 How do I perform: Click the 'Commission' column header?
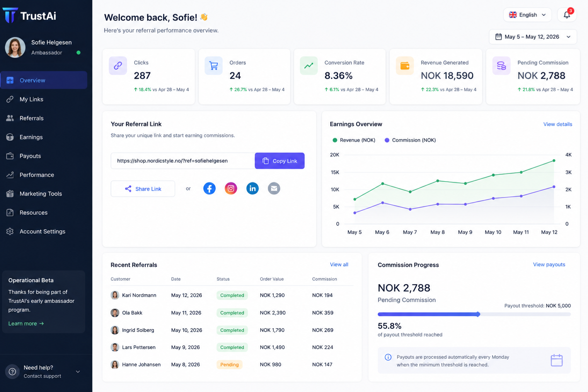click(x=324, y=279)
